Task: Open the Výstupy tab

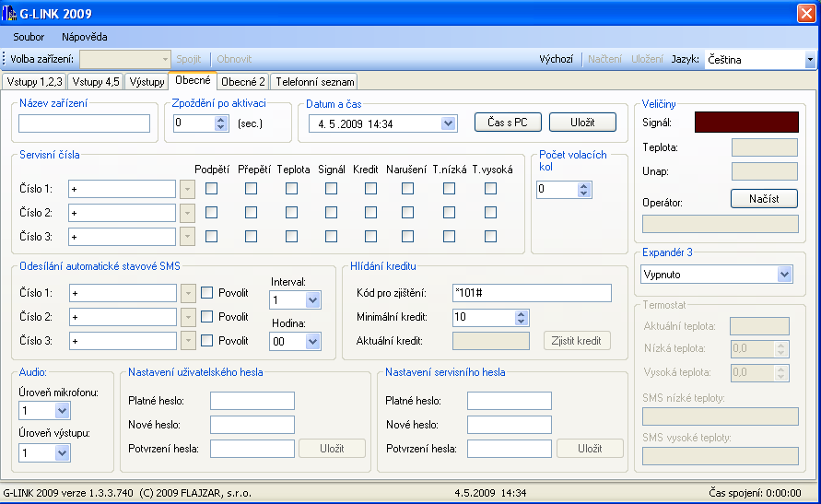Action: 147,82
